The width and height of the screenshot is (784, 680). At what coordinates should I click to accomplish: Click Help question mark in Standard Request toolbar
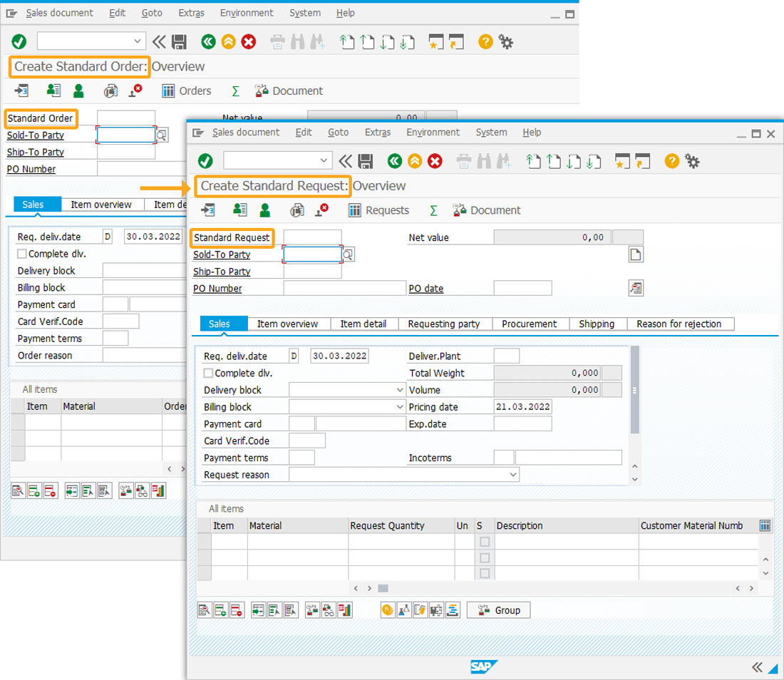671,161
